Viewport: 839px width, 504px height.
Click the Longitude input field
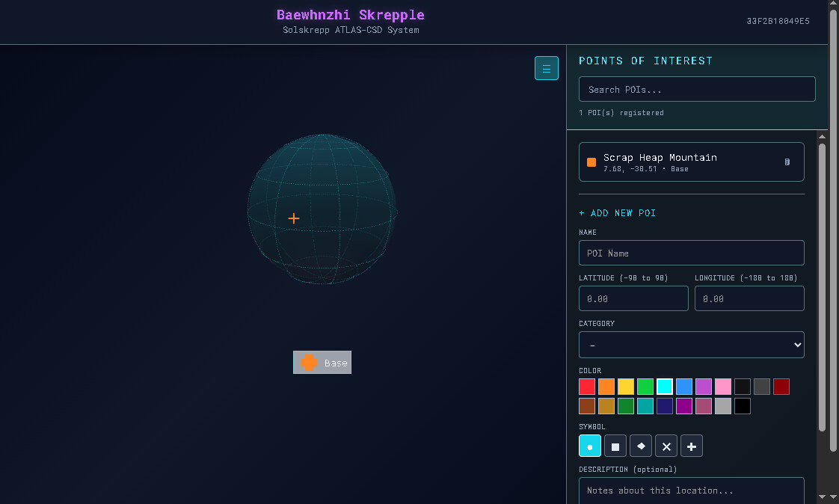coord(749,298)
